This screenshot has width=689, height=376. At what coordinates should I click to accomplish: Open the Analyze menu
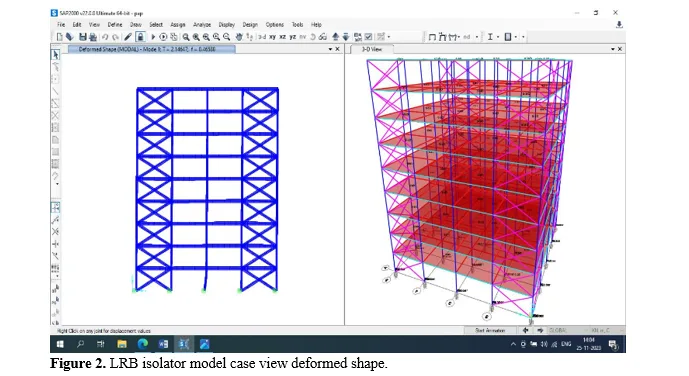pos(202,25)
